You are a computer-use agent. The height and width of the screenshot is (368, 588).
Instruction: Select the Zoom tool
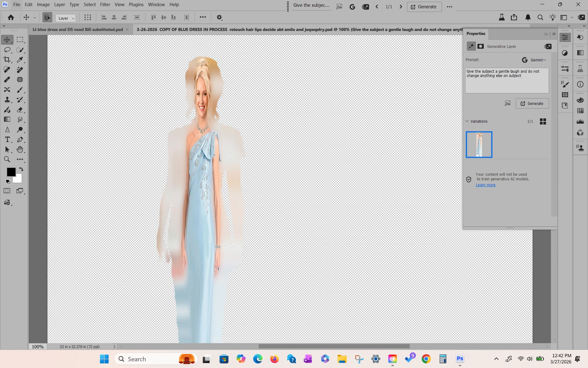click(x=7, y=159)
